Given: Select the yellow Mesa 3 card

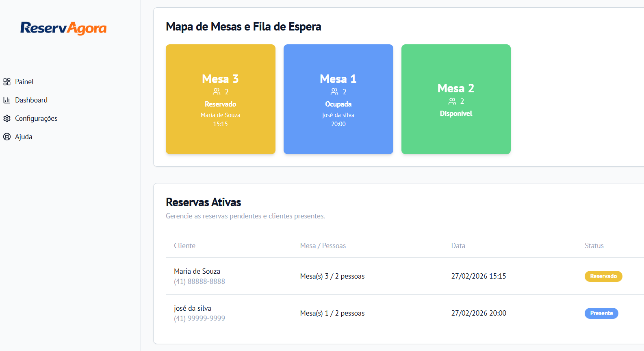Looking at the screenshot, I should click(x=220, y=99).
